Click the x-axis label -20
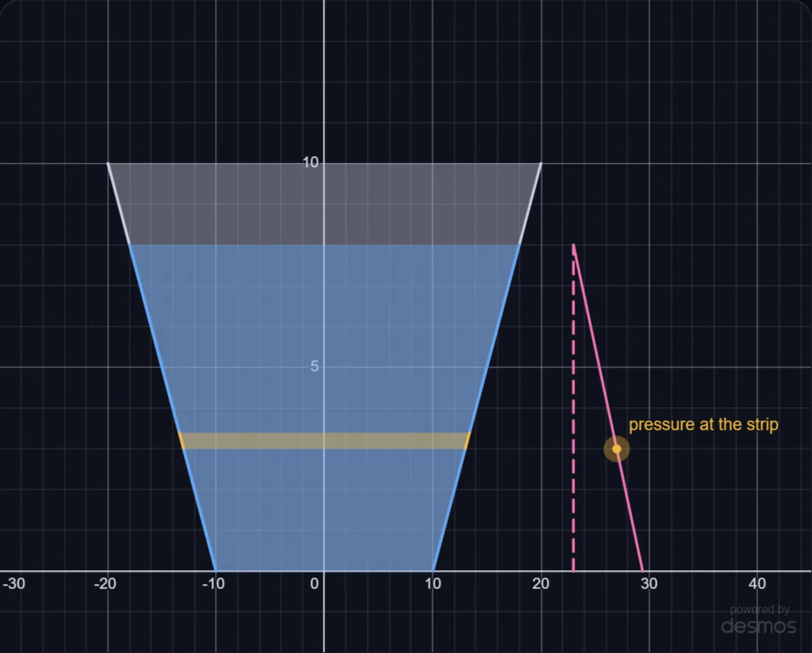This screenshot has width=812, height=653. 105,583
